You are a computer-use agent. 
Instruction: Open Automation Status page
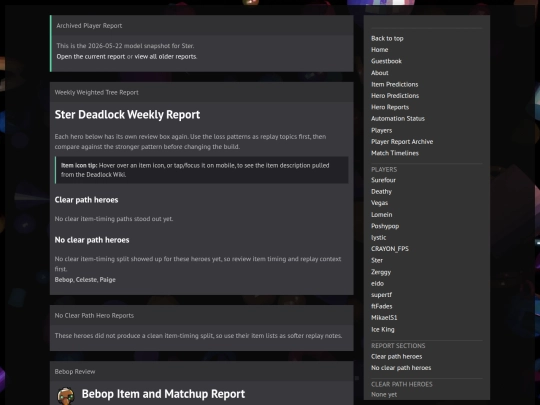tap(398, 118)
